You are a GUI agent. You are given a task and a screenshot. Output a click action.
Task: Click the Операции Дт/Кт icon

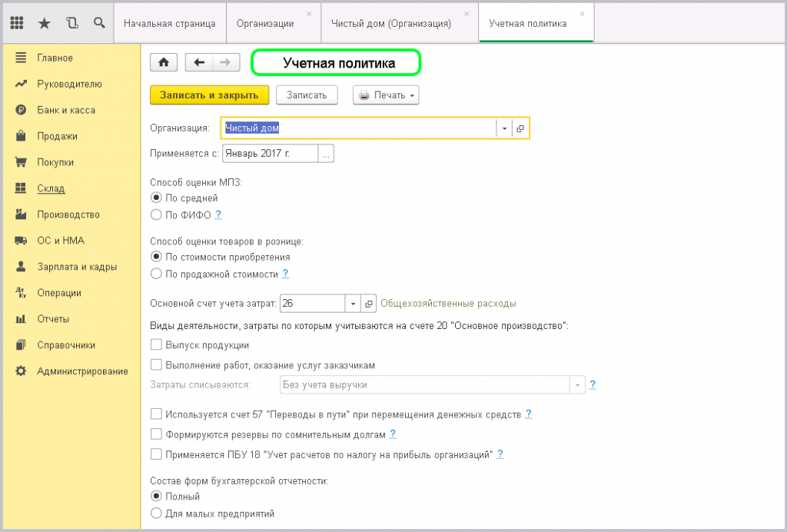tap(21, 293)
